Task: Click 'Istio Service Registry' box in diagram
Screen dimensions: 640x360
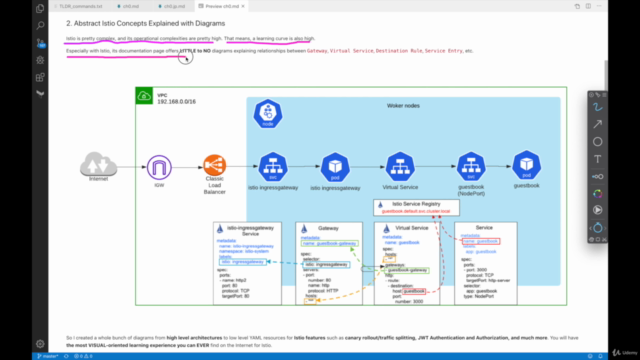Action: coord(416,207)
